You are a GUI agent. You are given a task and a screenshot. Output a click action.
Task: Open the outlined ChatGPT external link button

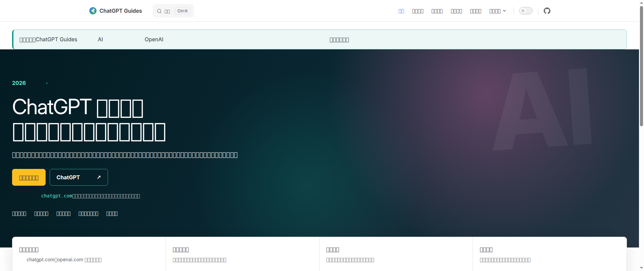click(79, 177)
